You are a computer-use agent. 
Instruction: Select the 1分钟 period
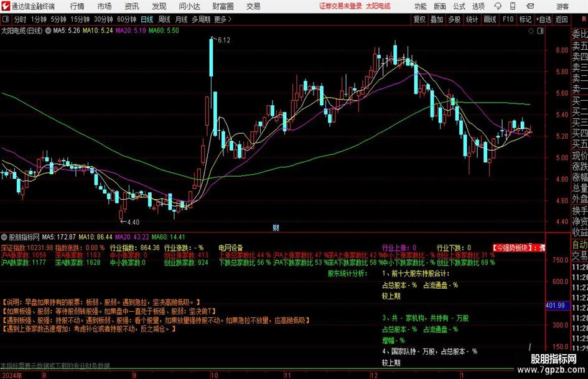[x=38, y=19]
